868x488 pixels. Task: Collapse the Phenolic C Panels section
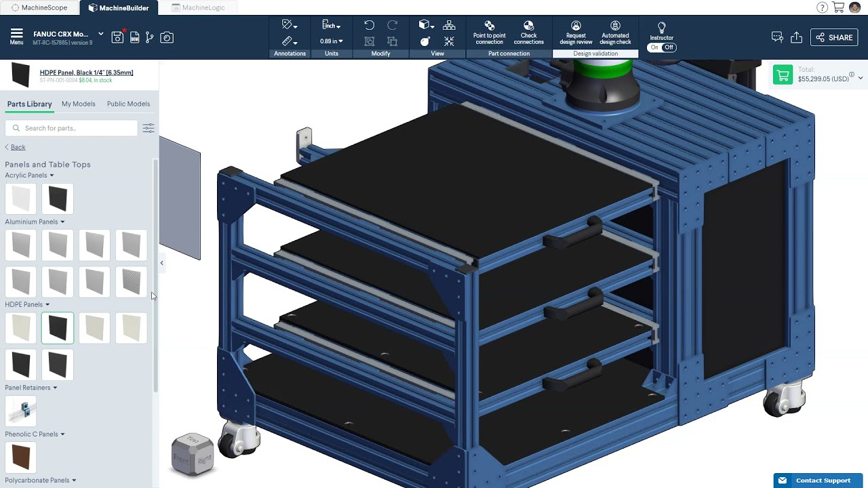tap(62, 434)
